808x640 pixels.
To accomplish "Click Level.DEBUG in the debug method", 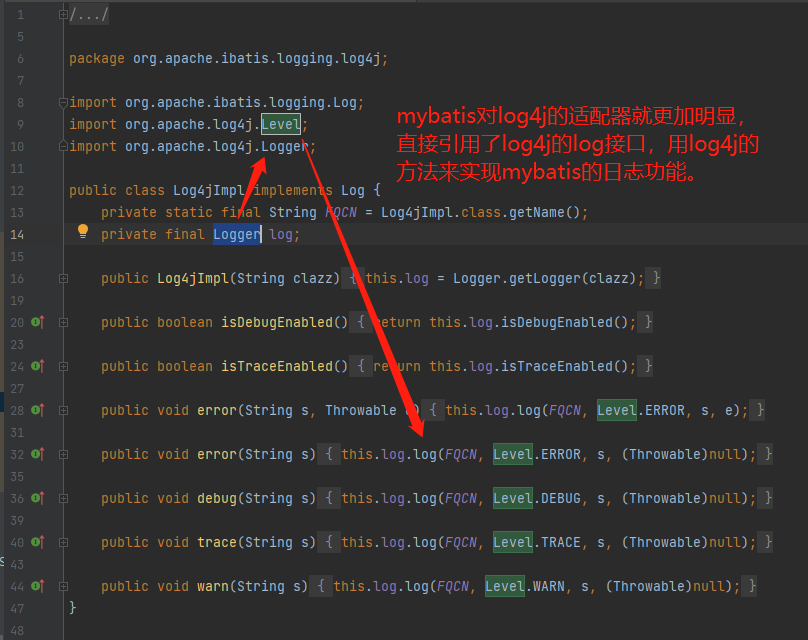I will click(x=537, y=498).
